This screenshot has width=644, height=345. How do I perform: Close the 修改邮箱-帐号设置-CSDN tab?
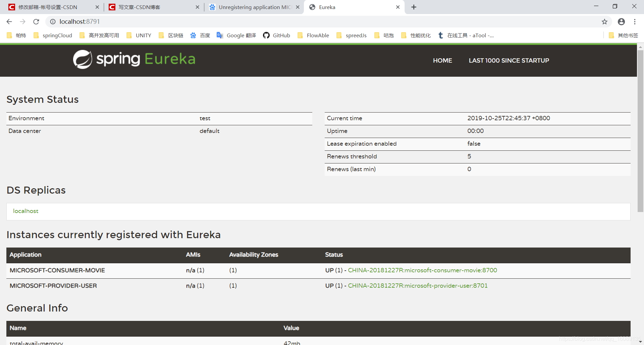pos(97,7)
